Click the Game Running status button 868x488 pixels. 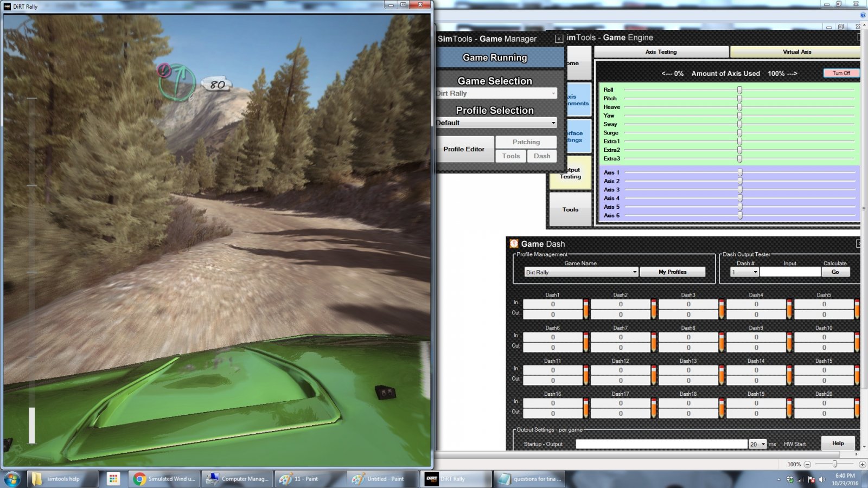(x=500, y=58)
